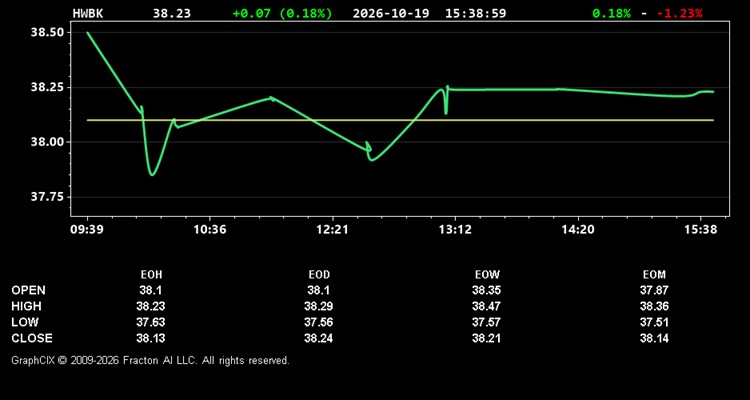Click the CLOSE row label

click(32, 338)
